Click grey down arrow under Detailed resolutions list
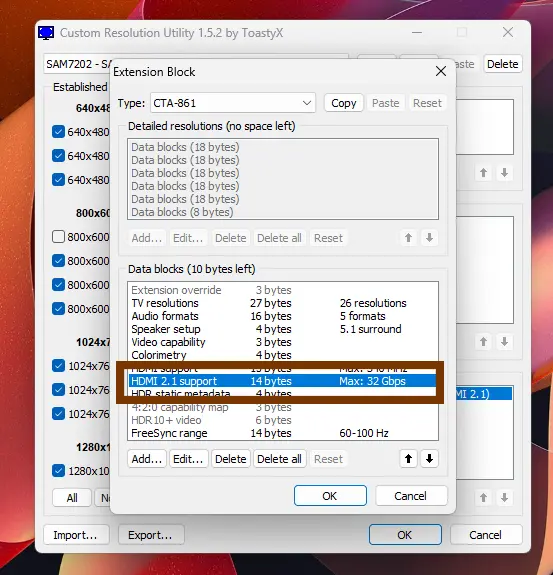553x575 pixels. (x=429, y=238)
